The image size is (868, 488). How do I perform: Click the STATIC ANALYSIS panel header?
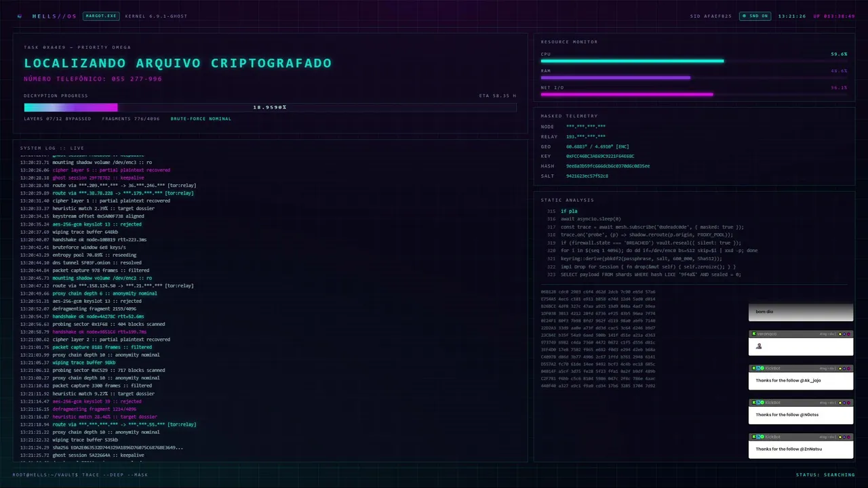click(x=567, y=200)
